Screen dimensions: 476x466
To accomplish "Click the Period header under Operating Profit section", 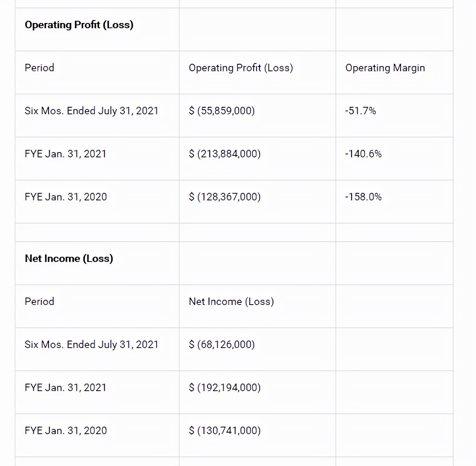I will (x=39, y=68).
